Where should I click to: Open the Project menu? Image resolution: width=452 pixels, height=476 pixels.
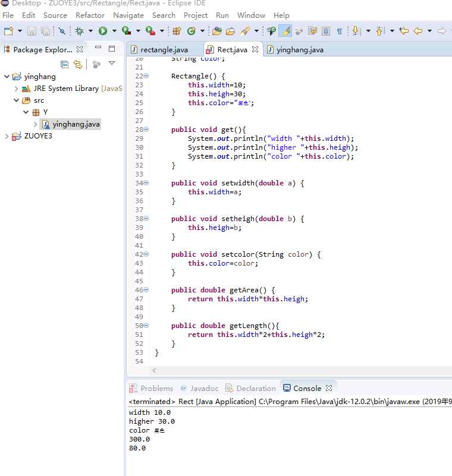click(195, 15)
